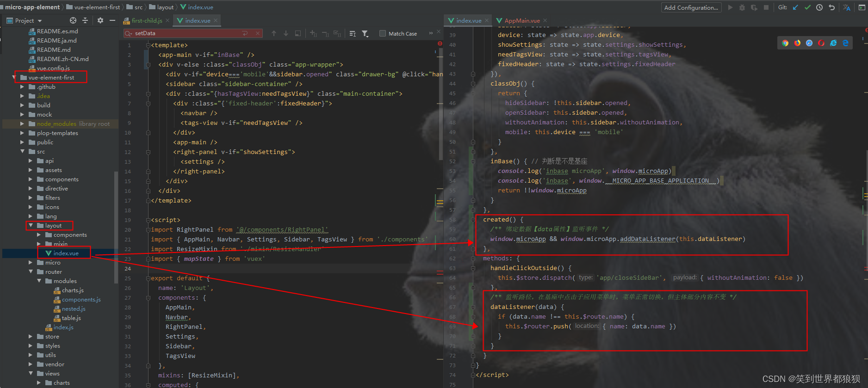868x388 pixels.
Task: Locate the opened file in the Project tree
Action: click(x=73, y=20)
